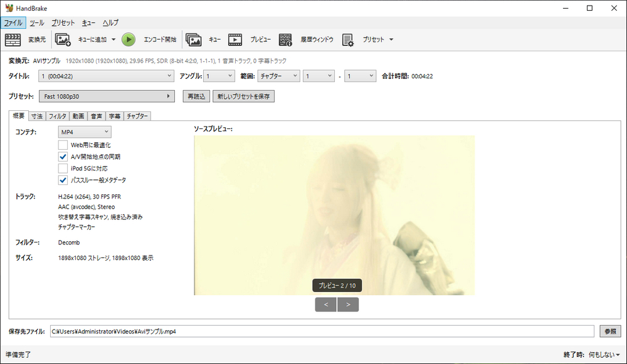The image size is (627, 364).
Task: Click the キューに追加 add-to-queue icon
Action: [x=63, y=39]
